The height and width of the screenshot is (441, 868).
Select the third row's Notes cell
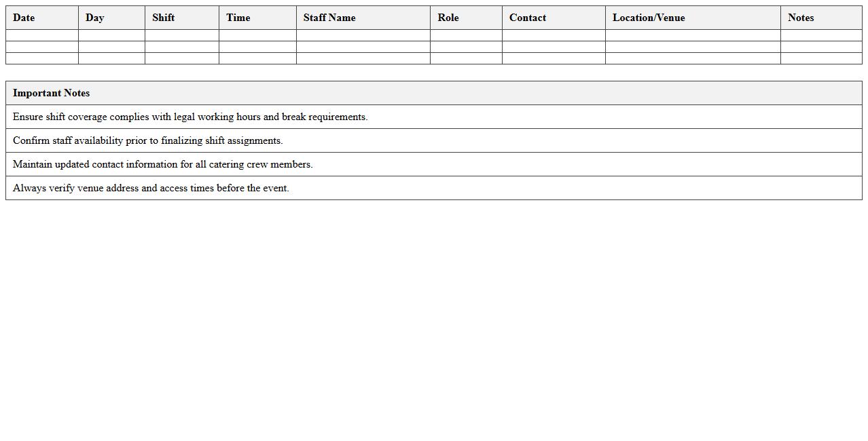pyautogui.click(x=822, y=58)
